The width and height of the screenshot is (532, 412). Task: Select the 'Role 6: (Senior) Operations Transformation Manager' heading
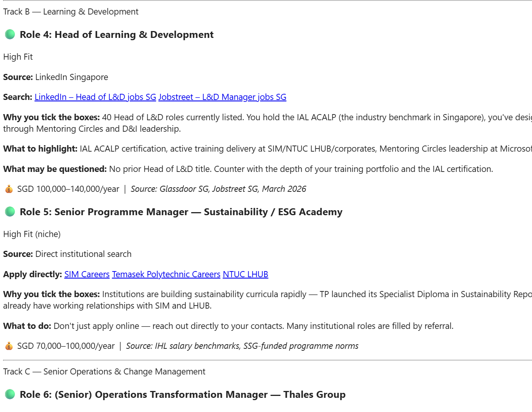click(x=182, y=394)
